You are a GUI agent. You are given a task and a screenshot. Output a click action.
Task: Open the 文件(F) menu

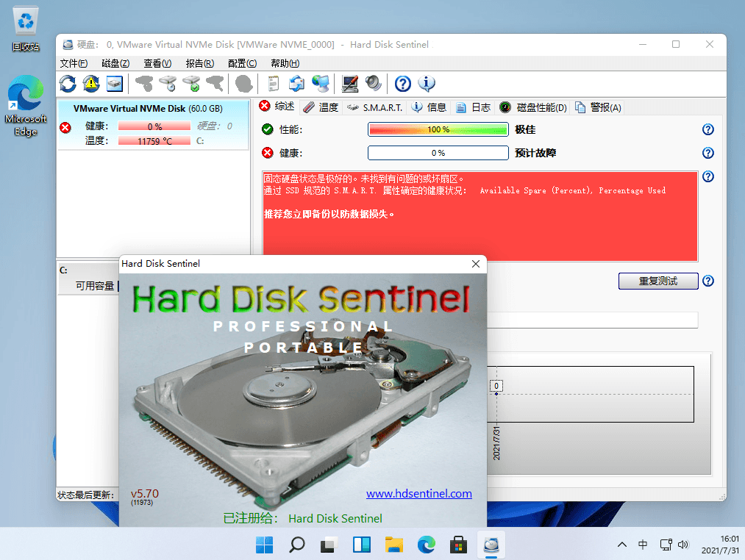point(74,63)
